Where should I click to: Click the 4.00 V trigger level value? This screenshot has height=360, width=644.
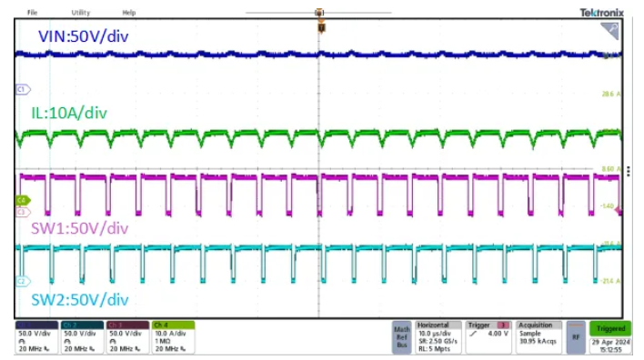[498, 334]
